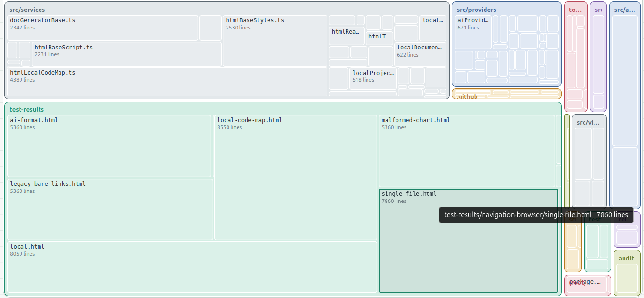Click the localDocumen… 622 lines tile

(x=420, y=54)
